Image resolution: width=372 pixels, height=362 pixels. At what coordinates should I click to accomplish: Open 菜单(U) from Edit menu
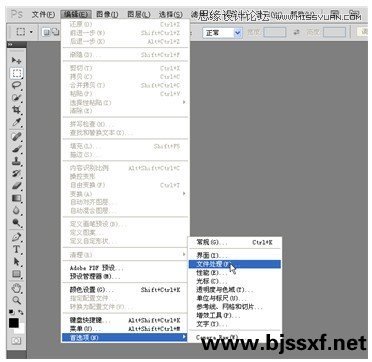point(125,329)
